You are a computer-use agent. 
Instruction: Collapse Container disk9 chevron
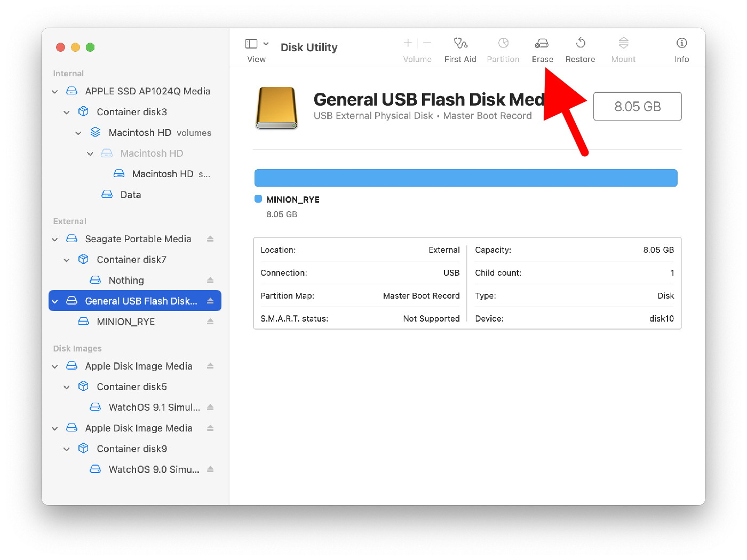click(67, 449)
